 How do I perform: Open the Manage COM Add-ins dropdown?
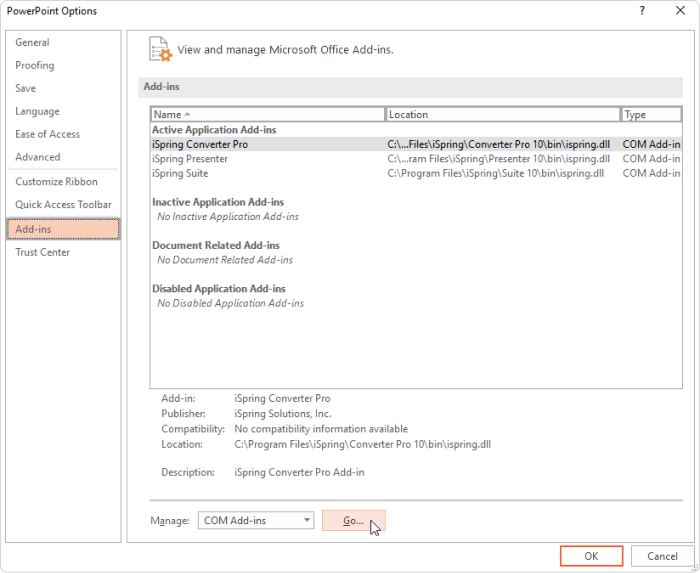(x=256, y=520)
